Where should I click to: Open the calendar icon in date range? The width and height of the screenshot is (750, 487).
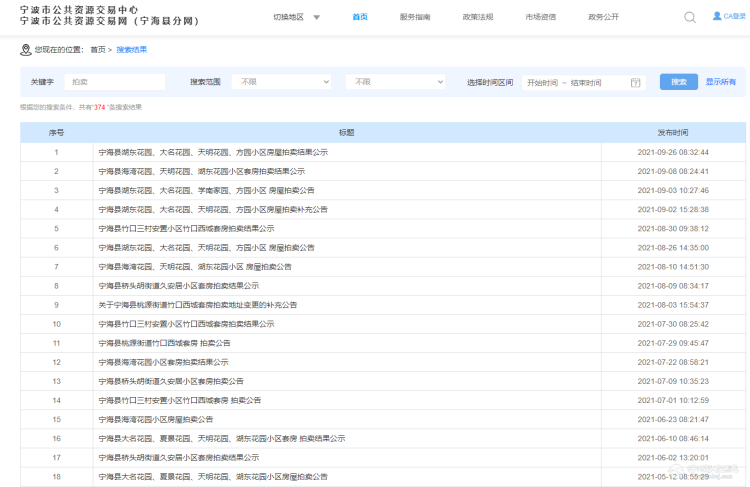coord(635,82)
